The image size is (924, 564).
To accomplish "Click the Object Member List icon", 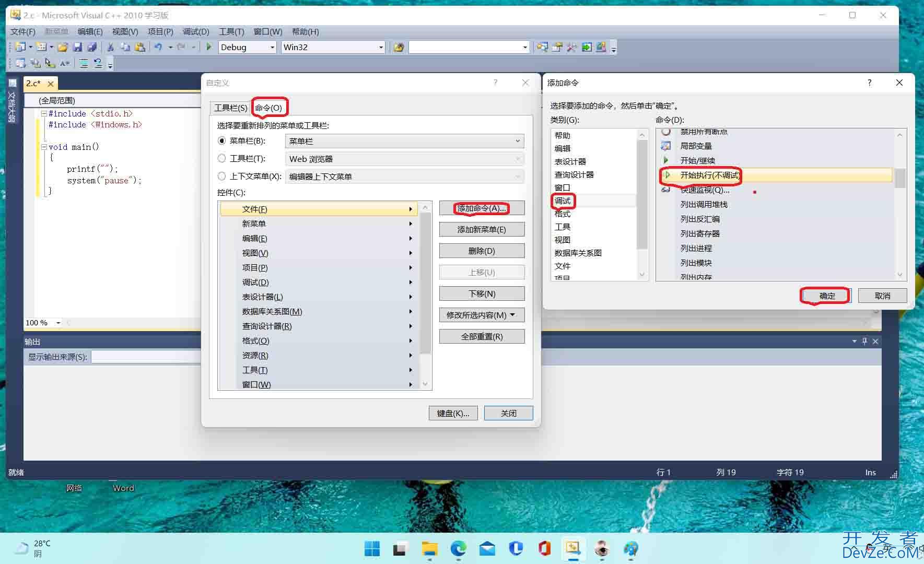I will [20, 63].
